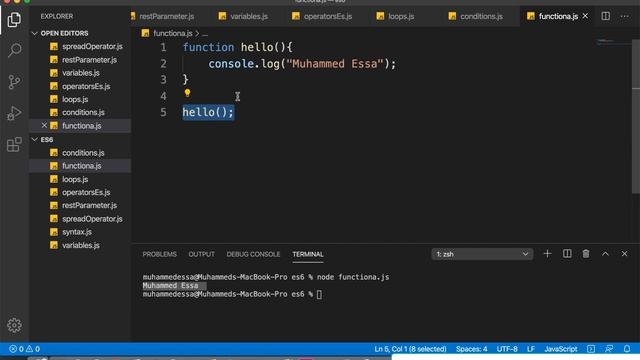Open the Output panel tab

[x=202, y=254]
